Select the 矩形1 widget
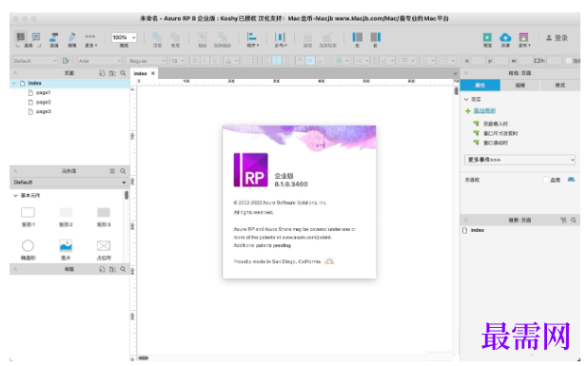The image size is (588, 366). (29, 217)
